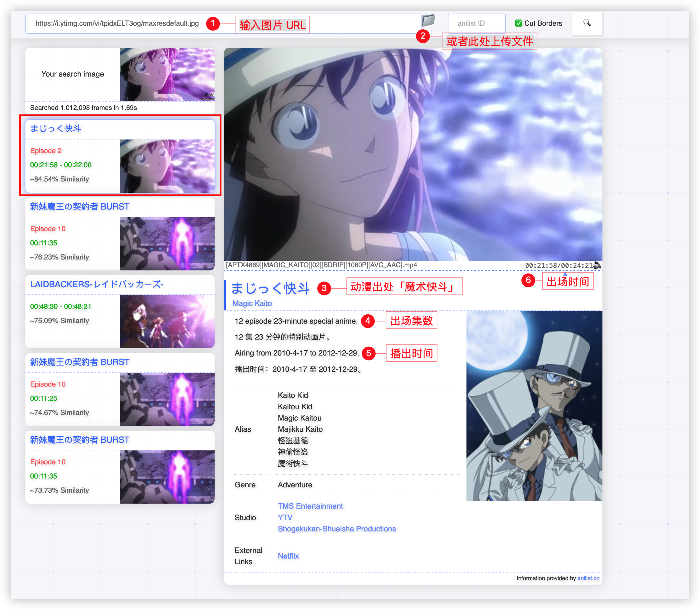Open the LAIDBACKERS search result
This screenshot has width=700, height=610.
[x=120, y=312]
